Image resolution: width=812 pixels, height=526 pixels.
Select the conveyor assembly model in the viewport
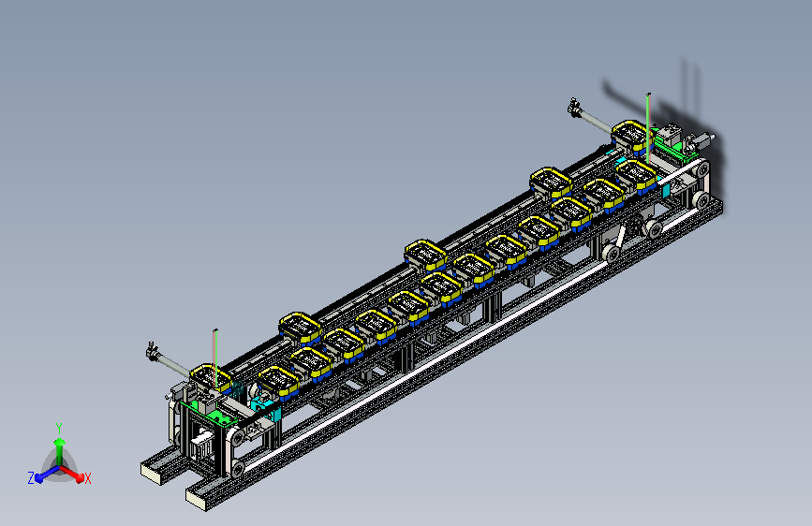tap(433, 302)
